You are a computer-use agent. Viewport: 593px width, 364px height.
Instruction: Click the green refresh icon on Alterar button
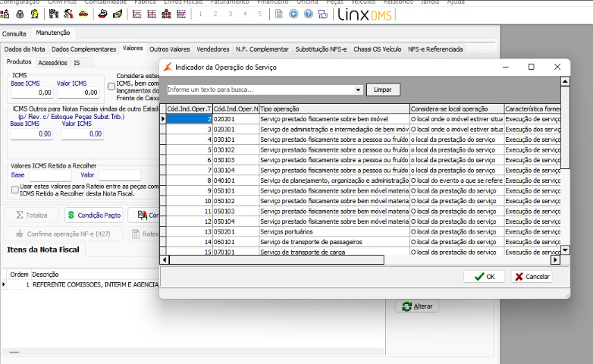tap(406, 306)
